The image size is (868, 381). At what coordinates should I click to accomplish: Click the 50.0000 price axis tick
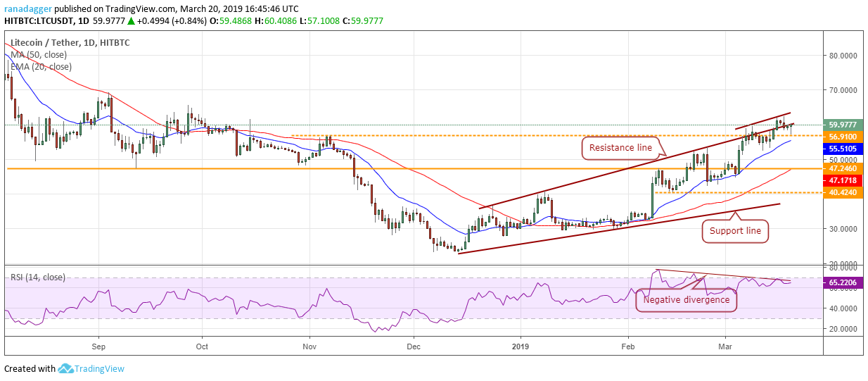pyautogui.click(x=843, y=160)
